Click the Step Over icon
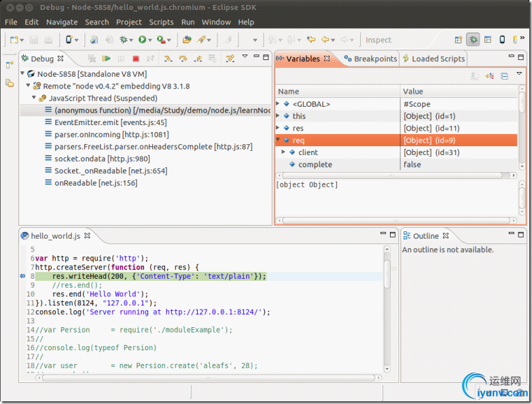Image resolution: width=532 pixels, height=404 pixels. click(x=183, y=58)
